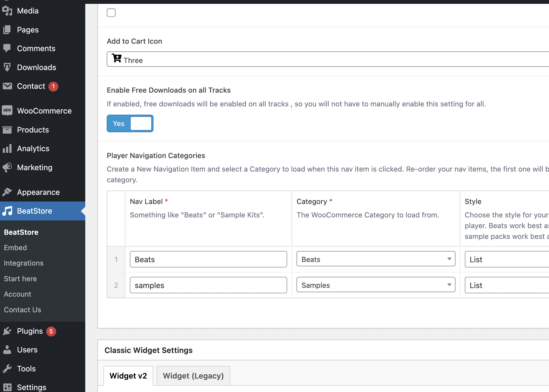The image size is (549, 392).
Task: Open the Embed submenu link
Action: click(x=15, y=248)
